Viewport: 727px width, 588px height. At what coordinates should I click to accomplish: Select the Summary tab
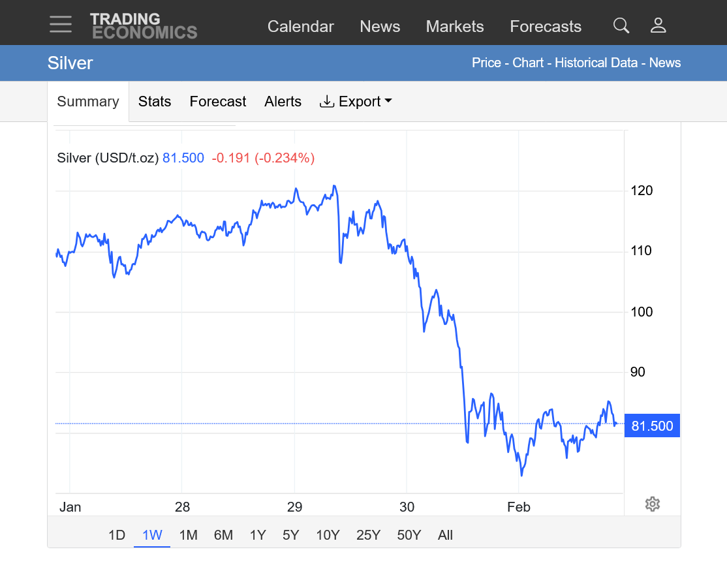point(88,101)
